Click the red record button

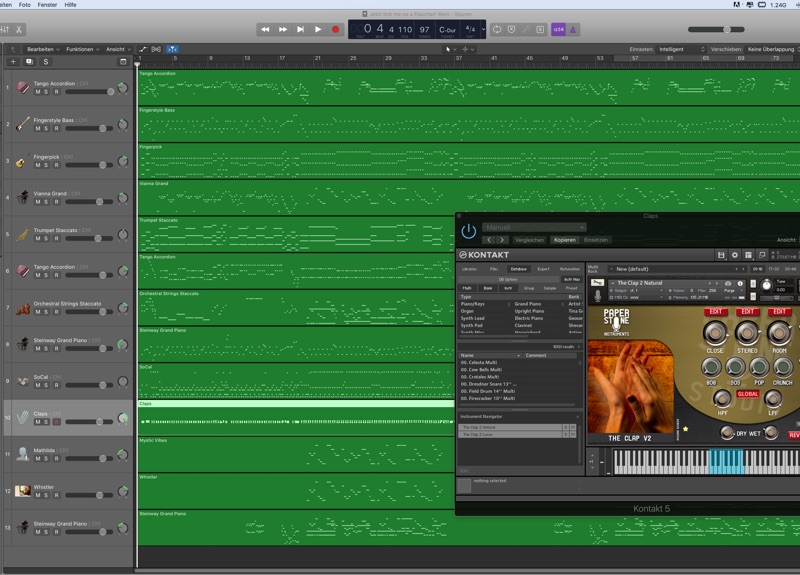tap(335, 30)
